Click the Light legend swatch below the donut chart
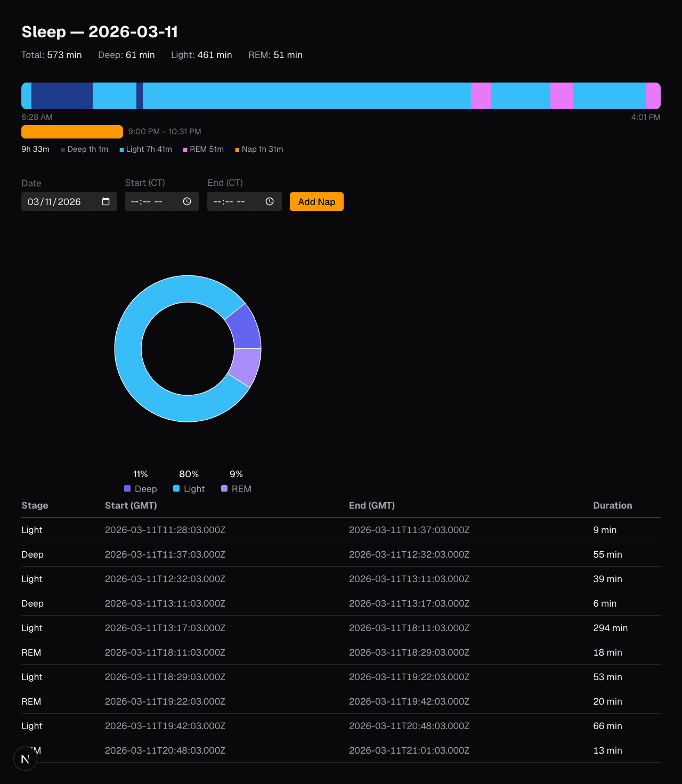Screen dimensions: 682x784 175,488
